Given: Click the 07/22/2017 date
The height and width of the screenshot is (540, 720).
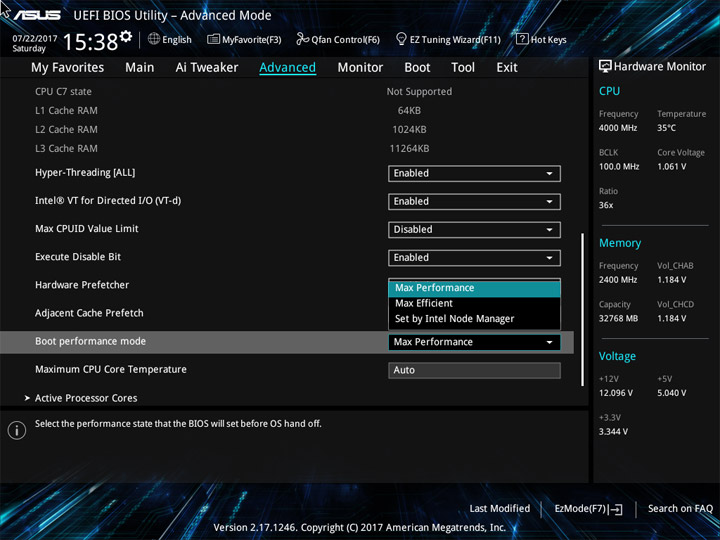Looking at the screenshot, I should [x=34, y=39].
